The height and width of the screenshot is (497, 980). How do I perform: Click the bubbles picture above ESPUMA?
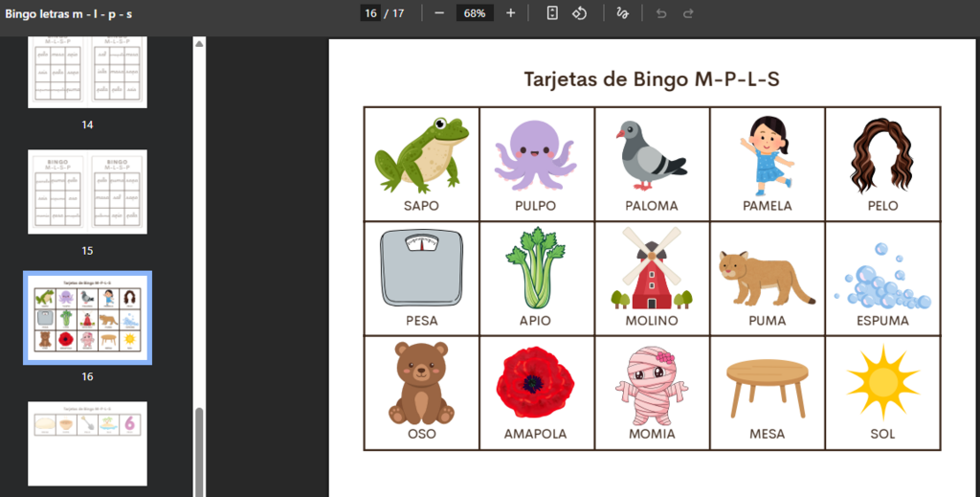881,276
